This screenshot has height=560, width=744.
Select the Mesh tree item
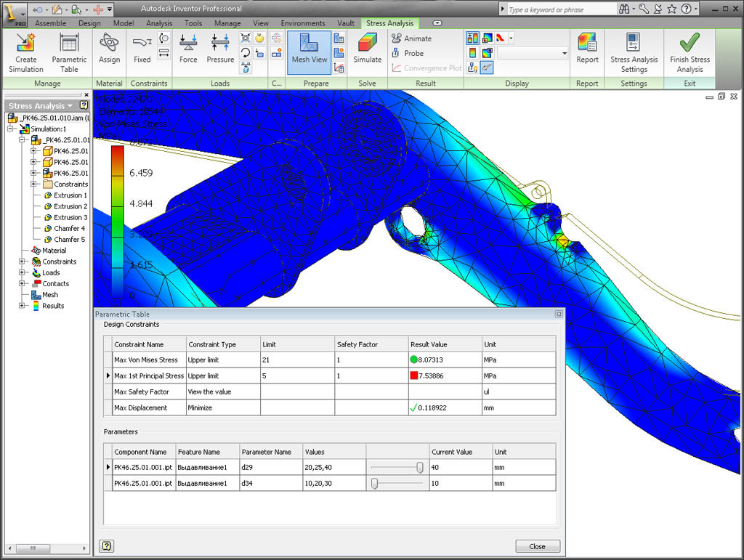click(44, 294)
